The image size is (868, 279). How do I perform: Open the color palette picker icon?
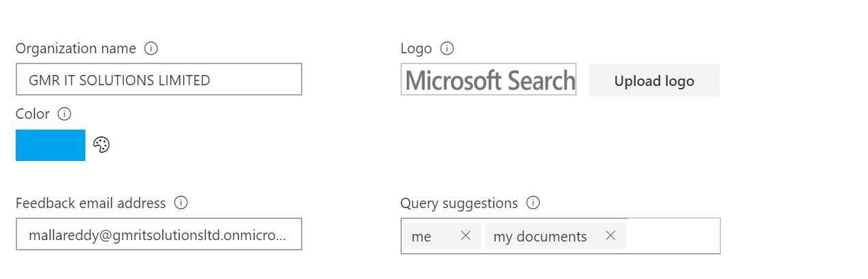pyautogui.click(x=101, y=145)
